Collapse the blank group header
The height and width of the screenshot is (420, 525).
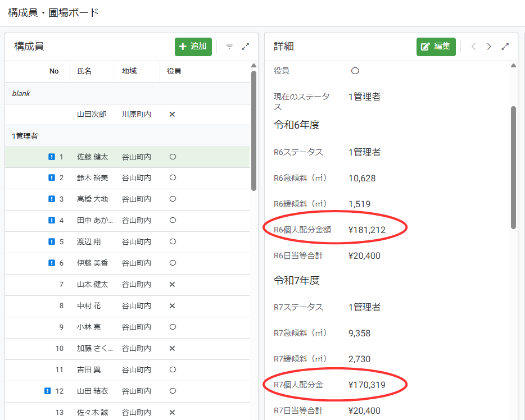[x=127, y=93]
